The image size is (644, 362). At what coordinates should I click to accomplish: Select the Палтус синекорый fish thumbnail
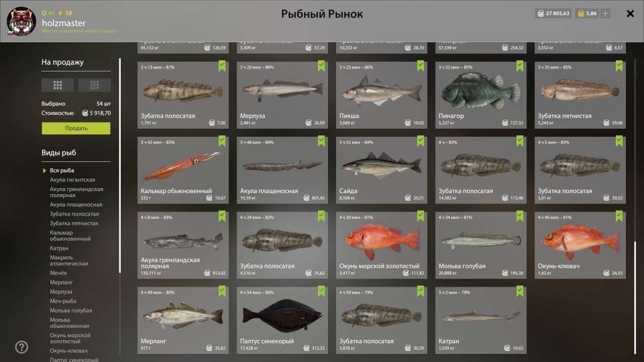pyautogui.click(x=282, y=316)
